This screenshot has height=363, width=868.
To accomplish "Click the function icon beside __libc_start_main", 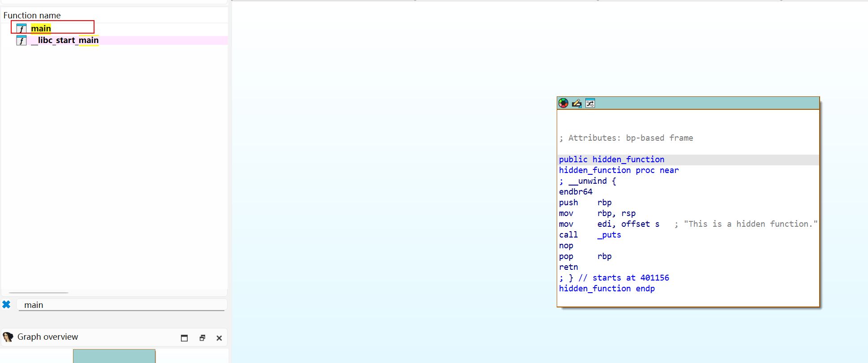I will point(21,40).
